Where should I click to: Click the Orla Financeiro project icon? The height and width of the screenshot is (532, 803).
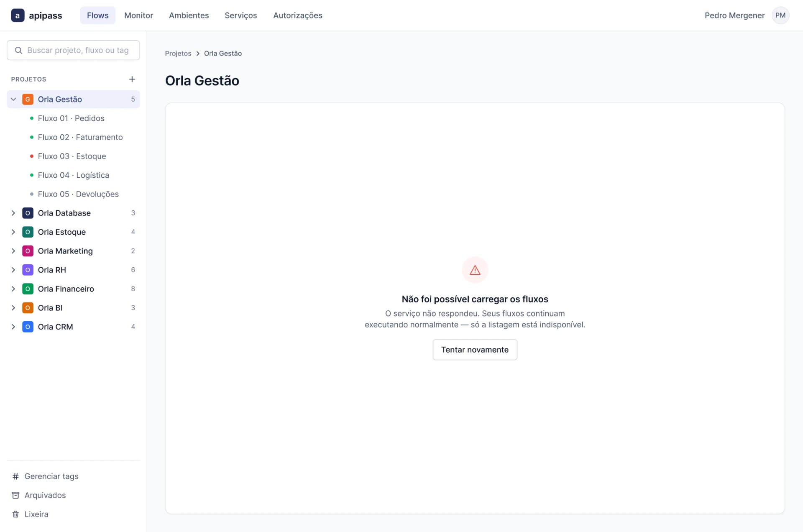coord(28,289)
